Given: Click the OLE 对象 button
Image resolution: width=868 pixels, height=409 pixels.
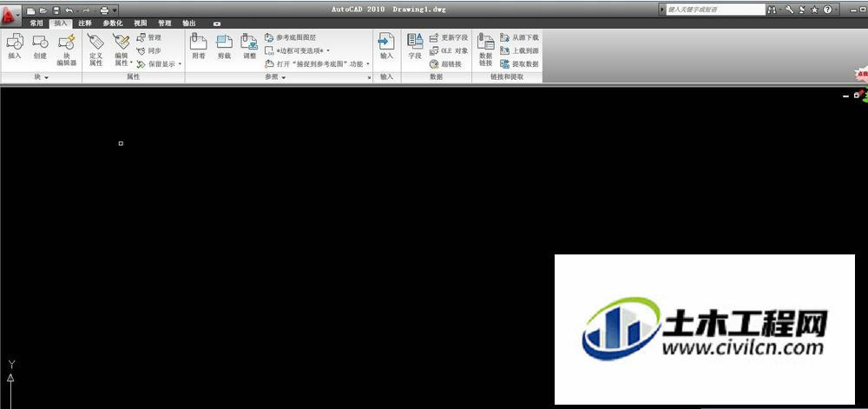Looking at the screenshot, I should coord(449,51).
